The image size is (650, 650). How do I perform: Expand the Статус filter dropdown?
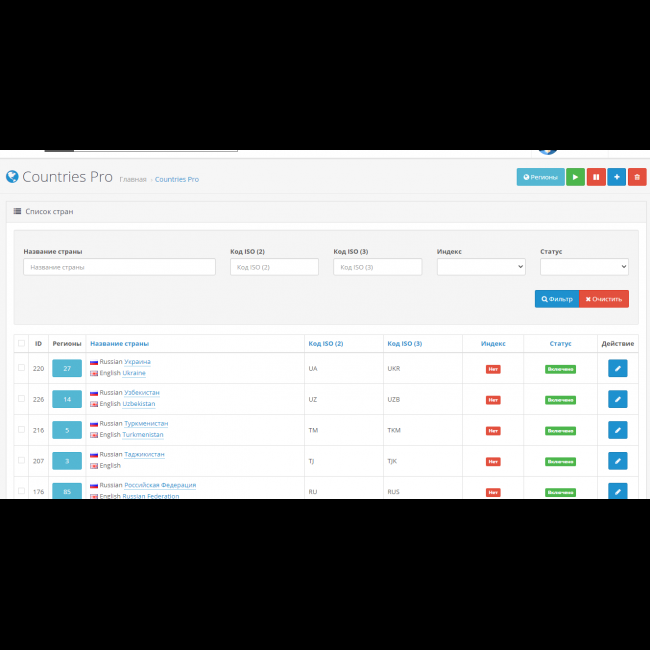584,267
